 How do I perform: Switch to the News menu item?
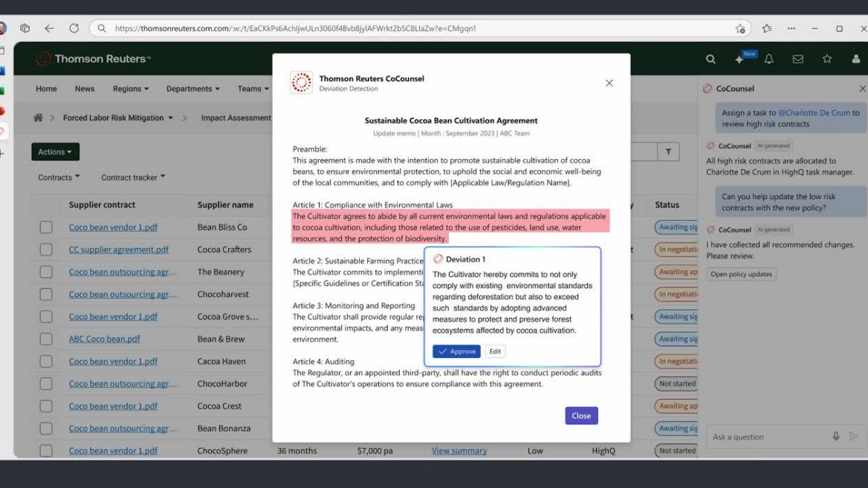[84, 88]
